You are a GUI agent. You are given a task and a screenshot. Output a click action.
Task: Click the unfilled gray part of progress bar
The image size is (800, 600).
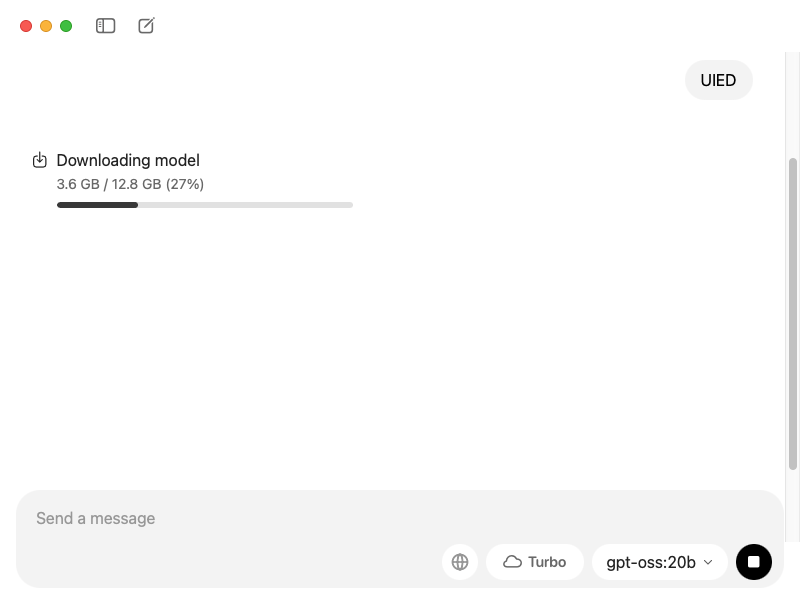coord(245,205)
